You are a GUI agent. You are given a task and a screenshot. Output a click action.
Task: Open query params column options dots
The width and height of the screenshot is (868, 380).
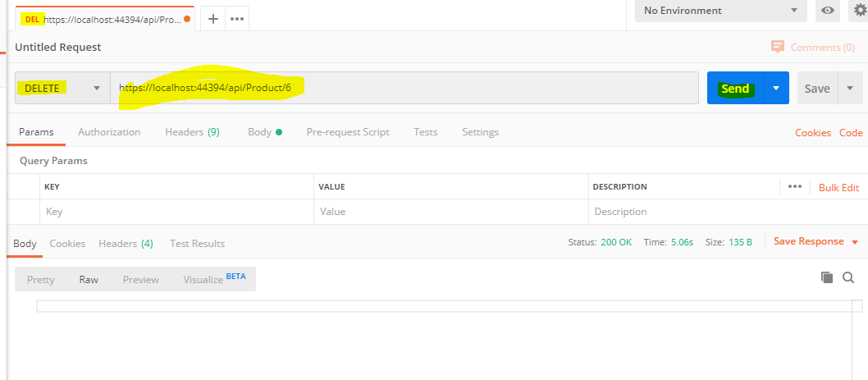tap(795, 186)
